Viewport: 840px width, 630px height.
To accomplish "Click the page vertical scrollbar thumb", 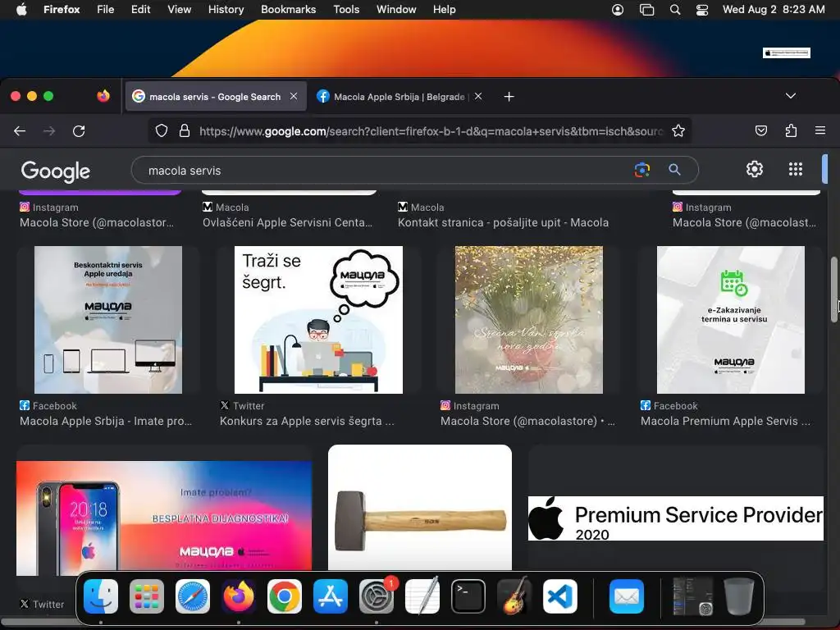I will tap(834, 290).
